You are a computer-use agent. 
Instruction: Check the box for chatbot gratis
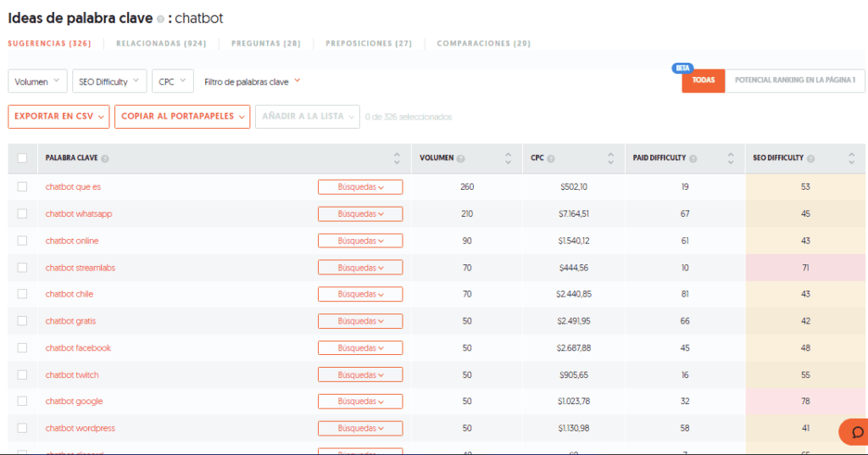22,321
